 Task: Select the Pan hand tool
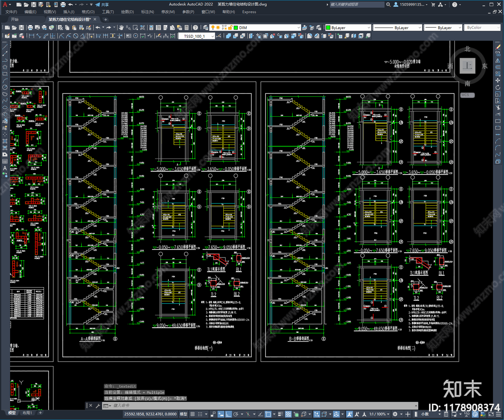(x=121, y=28)
